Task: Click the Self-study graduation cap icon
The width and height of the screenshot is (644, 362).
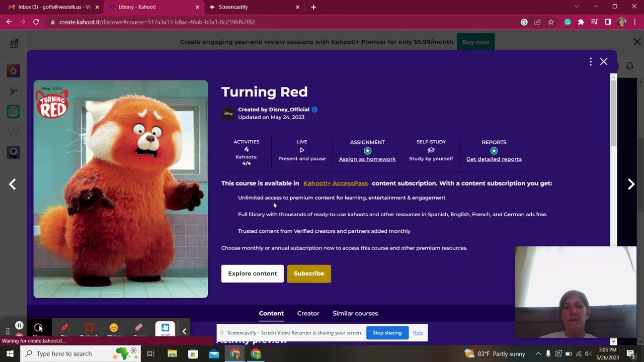Action: [431, 150]
